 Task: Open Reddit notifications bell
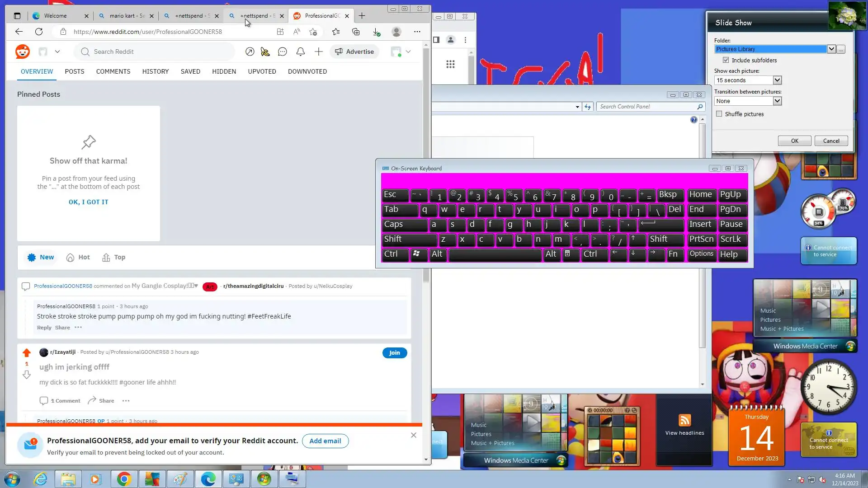click(x=301, y=52)
